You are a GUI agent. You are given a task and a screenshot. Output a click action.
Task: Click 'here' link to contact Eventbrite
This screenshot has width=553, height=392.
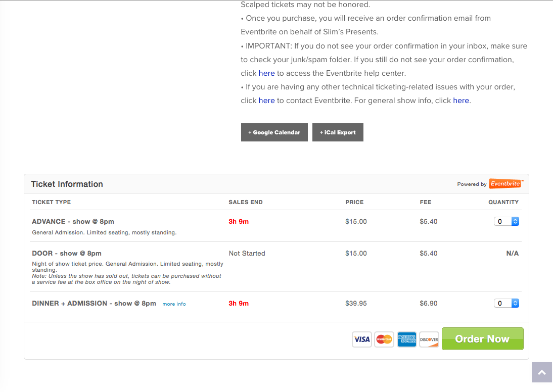point(266,101)
